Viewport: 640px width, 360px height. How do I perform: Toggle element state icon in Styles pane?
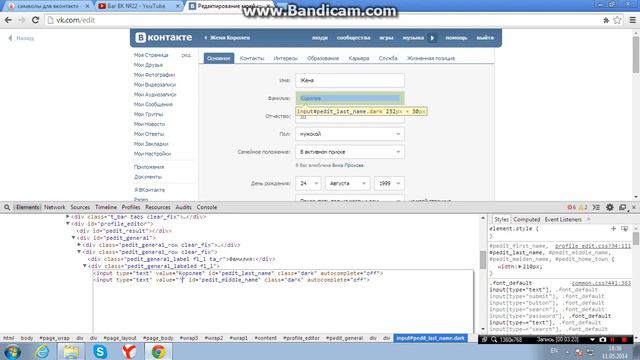(x=624, y=229)
